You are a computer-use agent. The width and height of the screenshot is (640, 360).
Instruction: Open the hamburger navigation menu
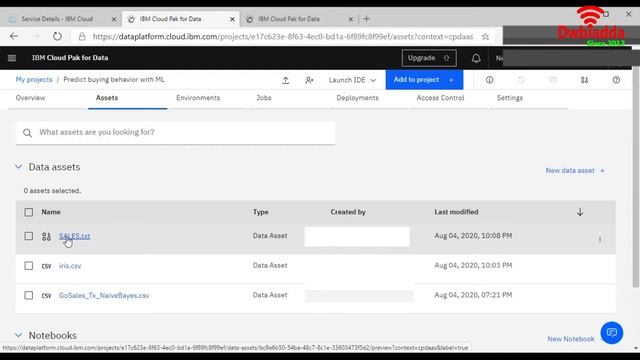coord(12,58)
